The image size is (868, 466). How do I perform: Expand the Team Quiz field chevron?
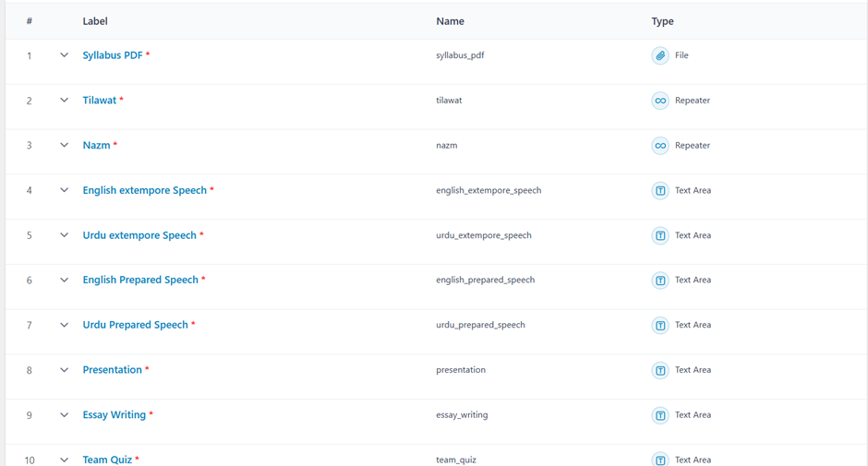point(64,459)
